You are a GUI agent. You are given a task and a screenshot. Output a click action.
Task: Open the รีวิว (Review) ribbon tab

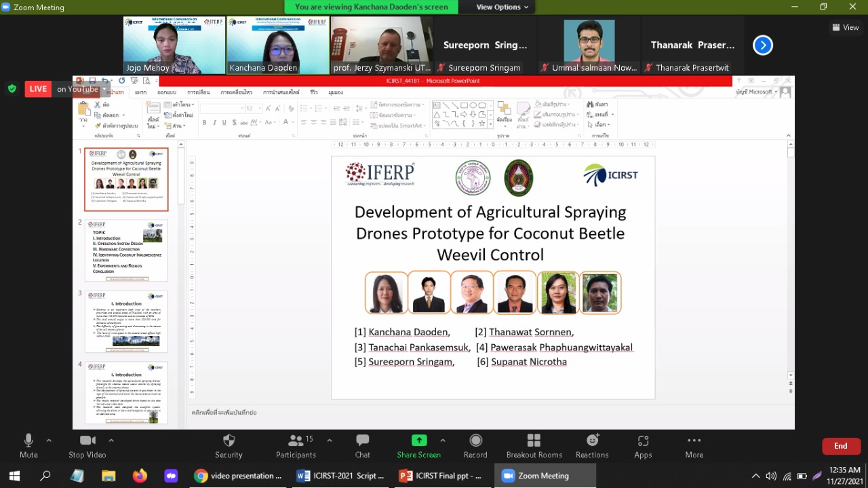pos(314,92)
